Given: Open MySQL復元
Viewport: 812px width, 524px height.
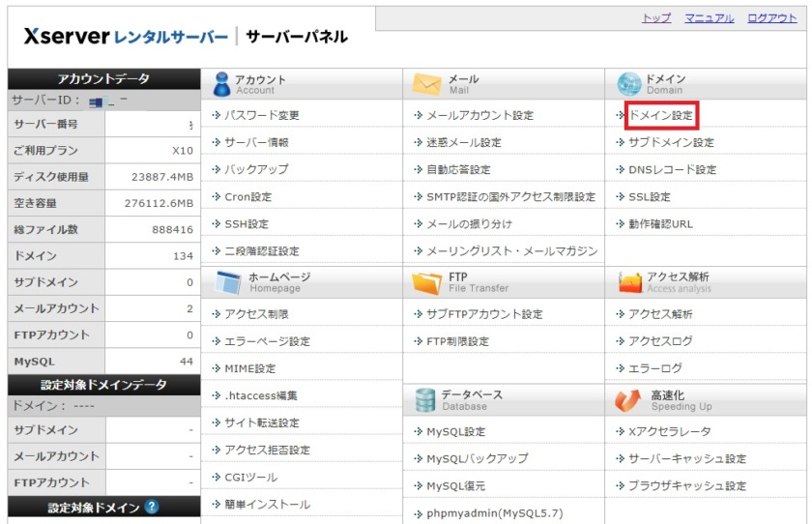Looking at the screenshot, I should [x=455, y=485].
